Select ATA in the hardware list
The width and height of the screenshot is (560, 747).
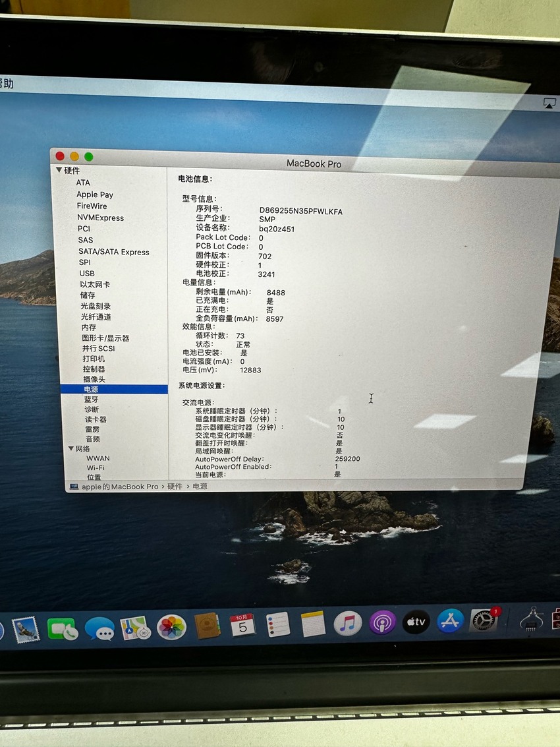point(83,183)
